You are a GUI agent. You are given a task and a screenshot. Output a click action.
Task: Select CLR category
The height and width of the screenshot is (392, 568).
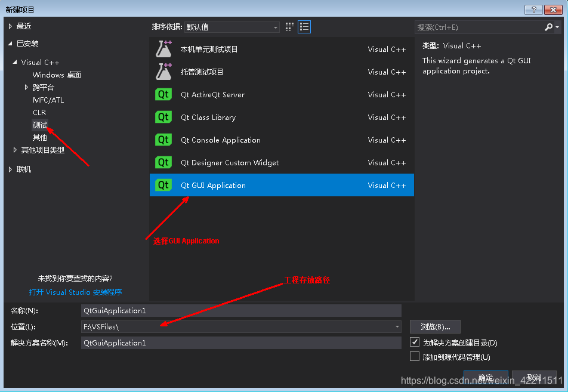pyautogui.click(x=39, y=112)
